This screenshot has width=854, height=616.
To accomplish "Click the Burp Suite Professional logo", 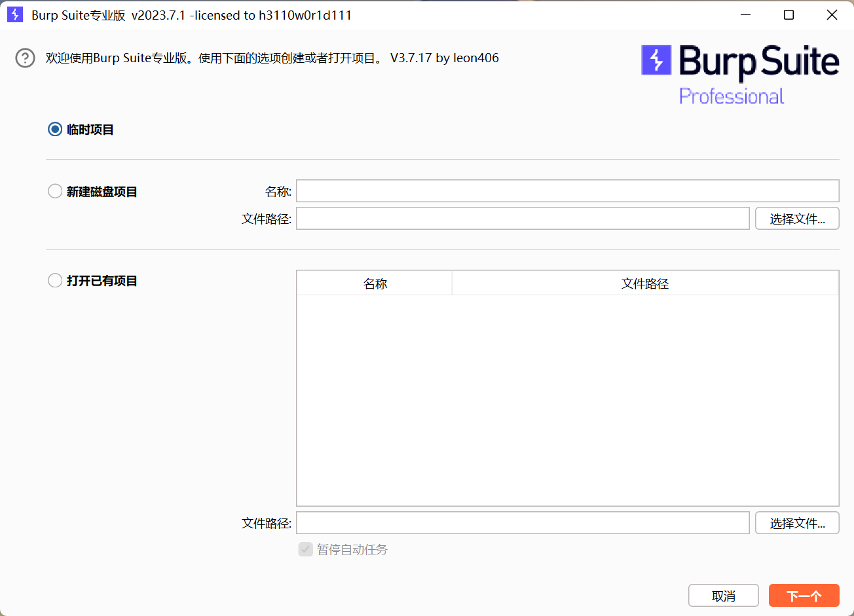I will [740, 75].
